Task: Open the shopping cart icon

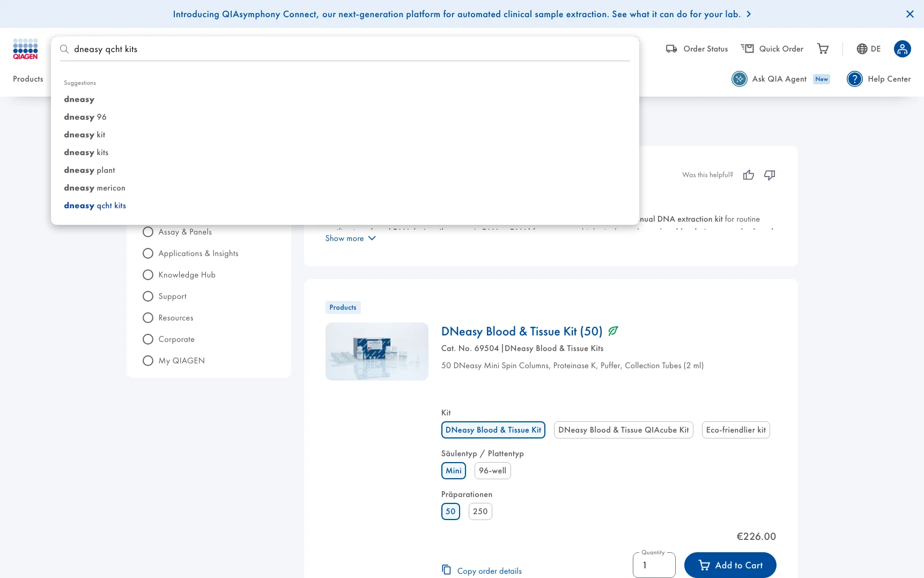Action: tap(823, 49)
